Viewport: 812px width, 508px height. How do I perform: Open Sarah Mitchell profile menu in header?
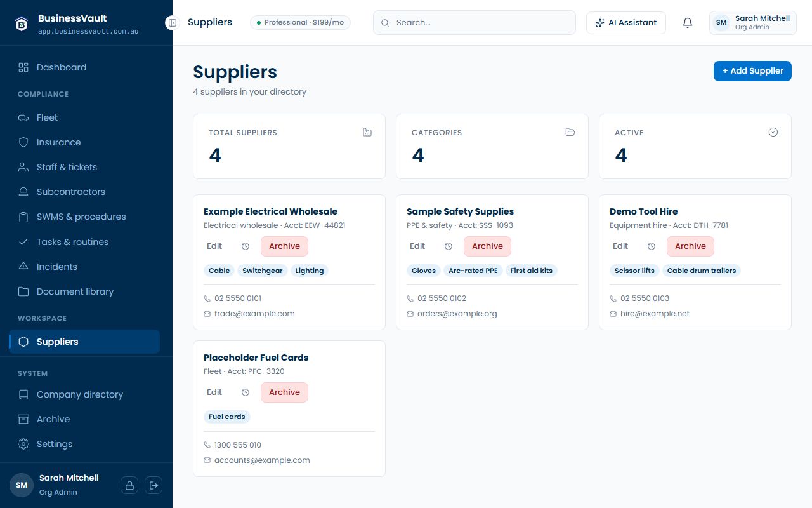[753, 23]
